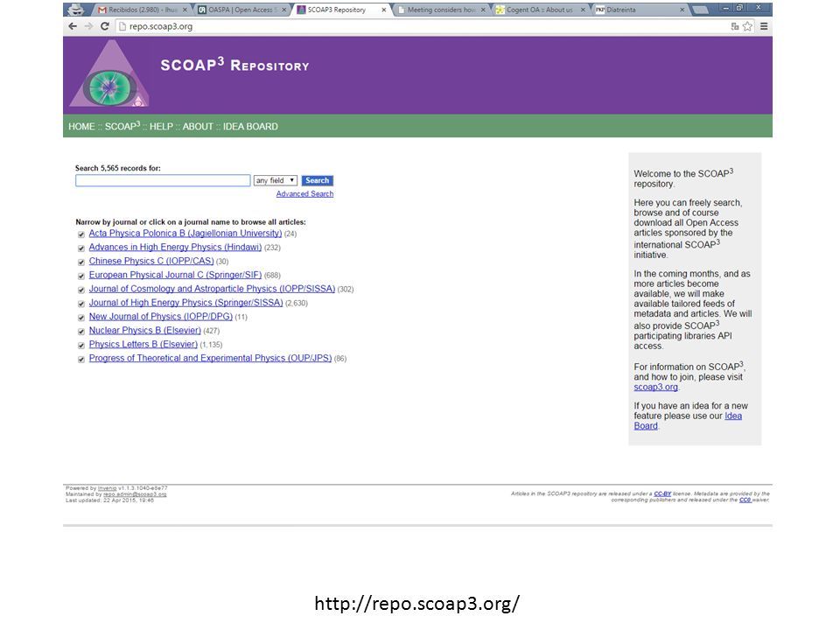Open IDEA BOARD in the green menu
Screen dimensions: 840x630
(x=250, y=126)
